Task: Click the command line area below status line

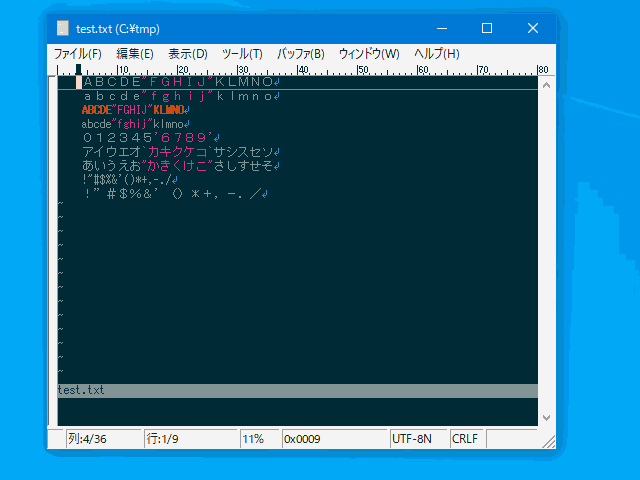Action: pos(298,411)
